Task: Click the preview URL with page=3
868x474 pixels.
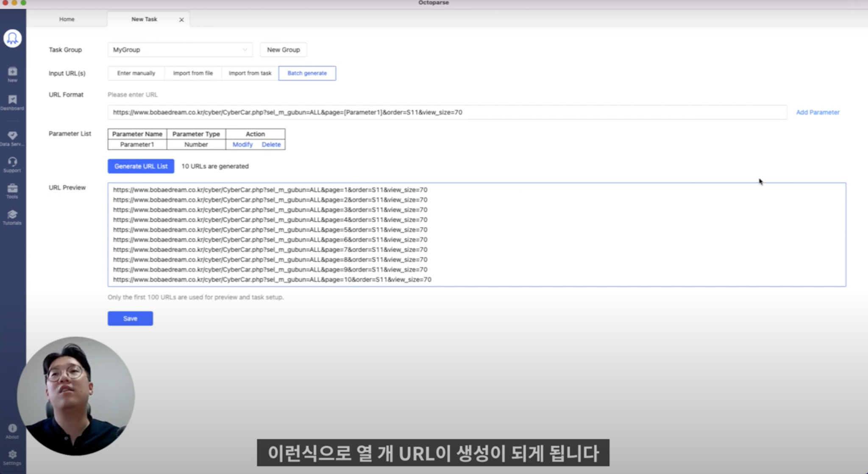Action: 270,210
